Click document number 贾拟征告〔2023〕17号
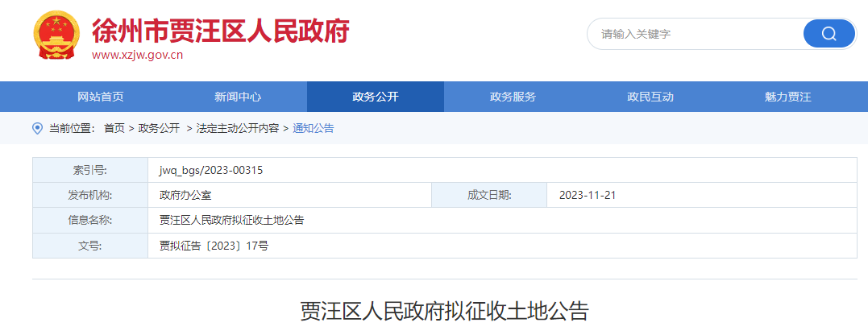The image size is (868, 331). tap(214, 246)
